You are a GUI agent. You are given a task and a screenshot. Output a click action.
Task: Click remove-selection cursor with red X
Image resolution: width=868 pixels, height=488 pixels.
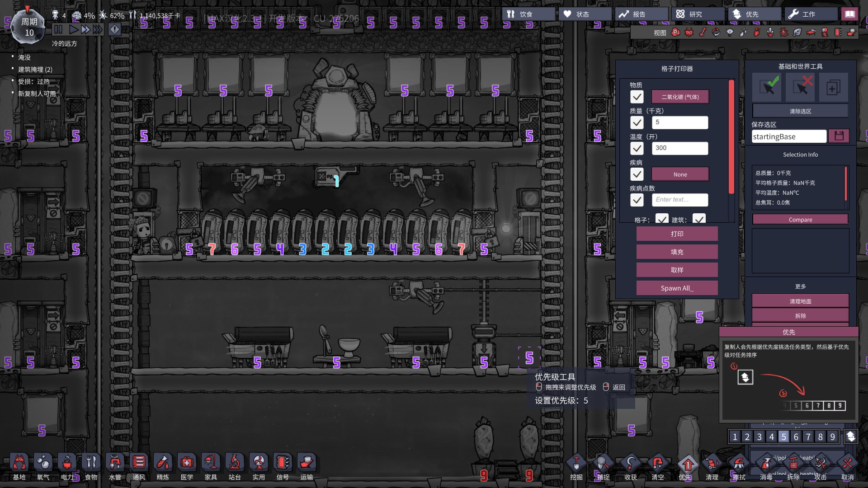pos(800,87)
